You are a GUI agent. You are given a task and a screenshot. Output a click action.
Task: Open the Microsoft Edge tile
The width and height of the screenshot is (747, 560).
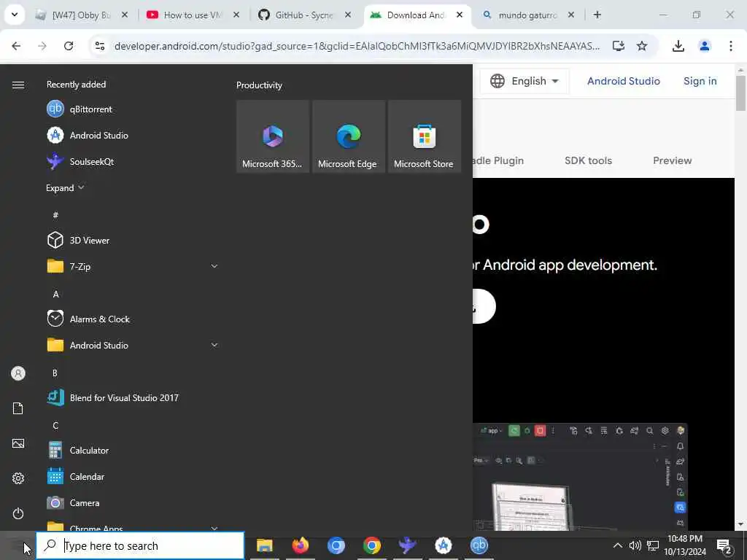pos(348,136)
